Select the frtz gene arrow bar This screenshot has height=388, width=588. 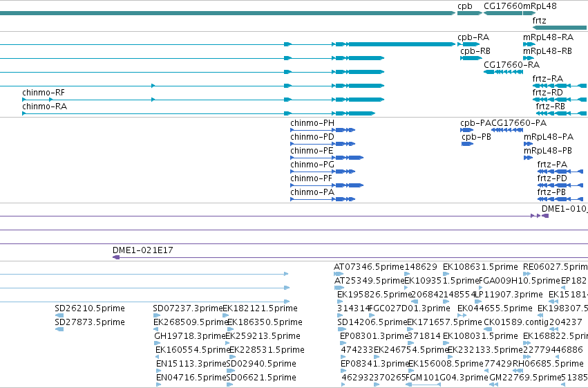[x=560, y=28]
